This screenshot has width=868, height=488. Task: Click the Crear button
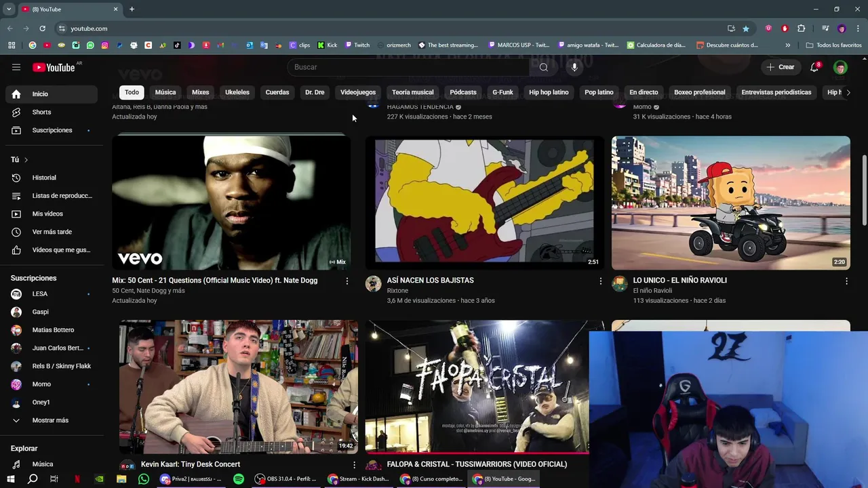[x=781, y=67]
